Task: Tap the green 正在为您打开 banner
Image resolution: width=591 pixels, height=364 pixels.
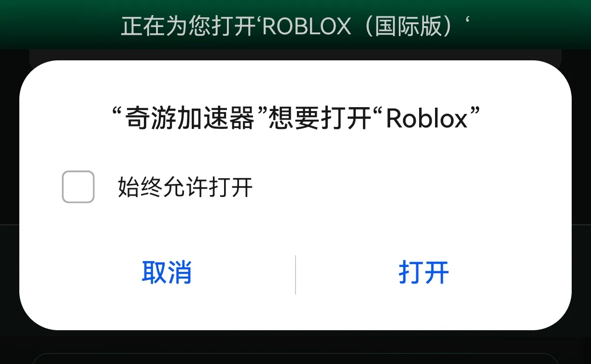Action: point(295,25)
